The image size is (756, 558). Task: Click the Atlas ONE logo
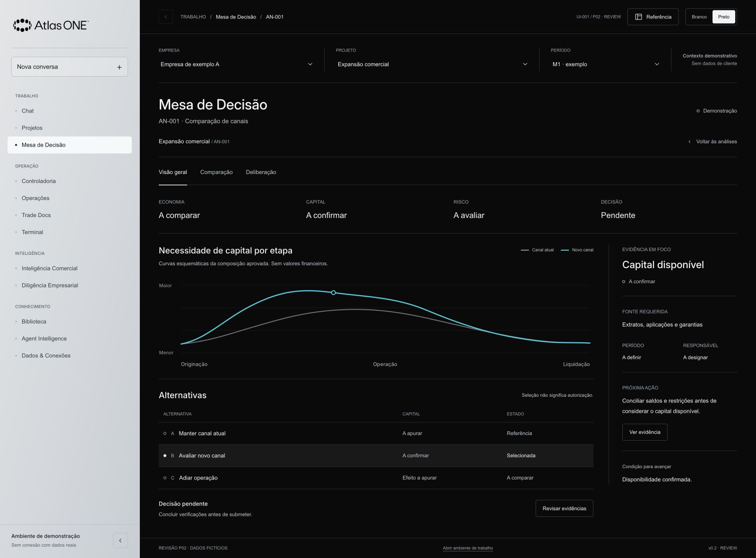coord(51,25)
